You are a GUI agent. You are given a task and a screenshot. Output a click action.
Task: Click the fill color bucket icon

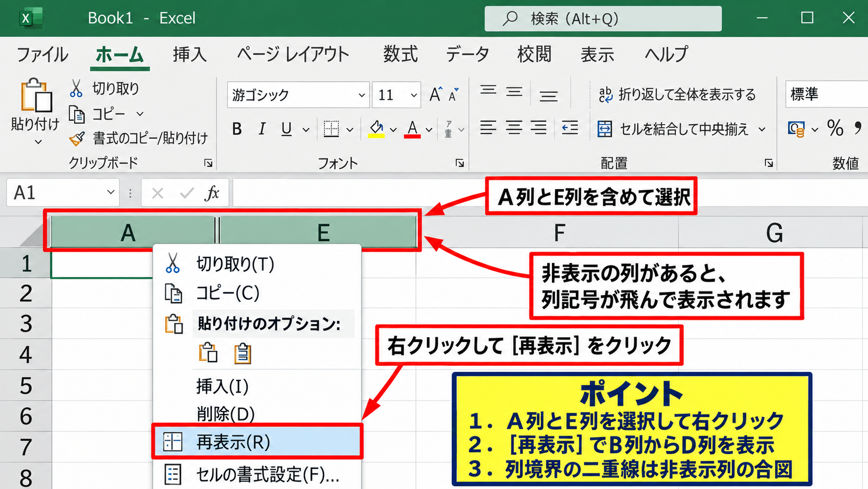pyautogui.click(x=376, y=129)
